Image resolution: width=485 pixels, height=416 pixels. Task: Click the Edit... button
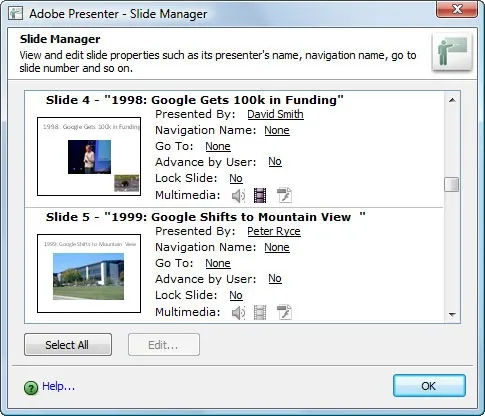click(164, 345)
